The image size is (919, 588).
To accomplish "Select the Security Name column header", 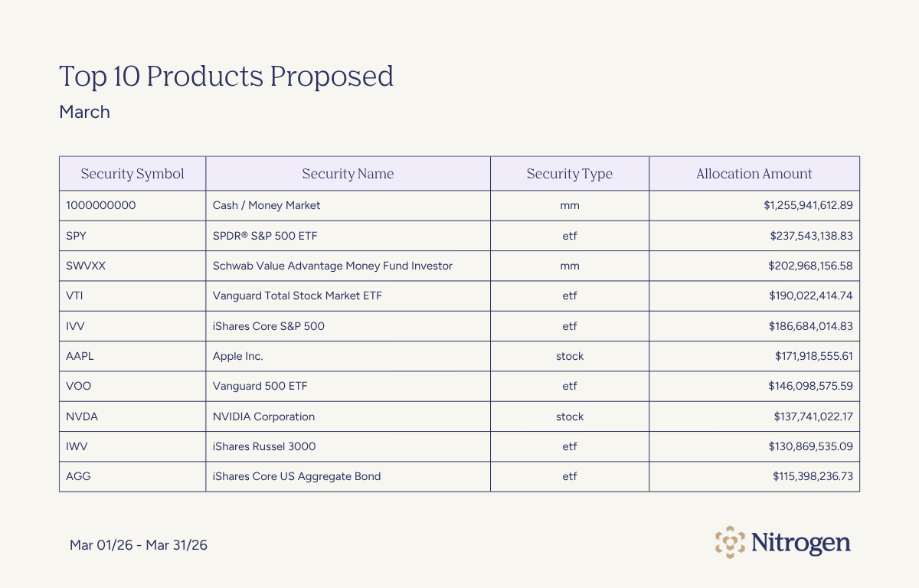I will tap(348, 174).
